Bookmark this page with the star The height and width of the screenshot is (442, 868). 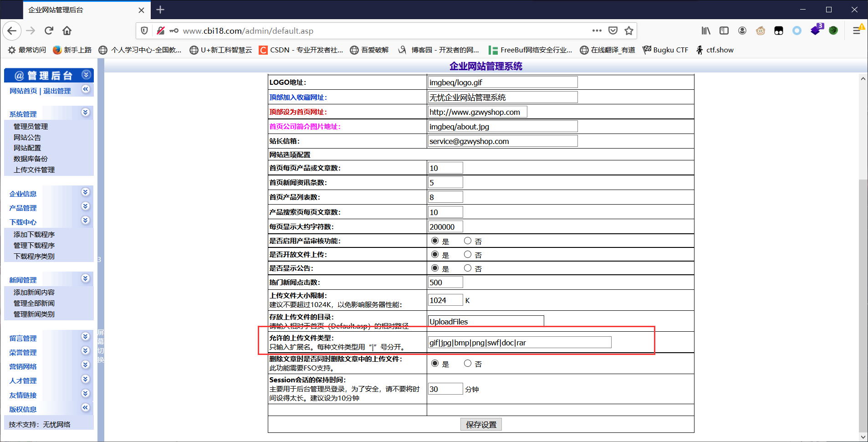pyautogui.click(x=629, y=31)
